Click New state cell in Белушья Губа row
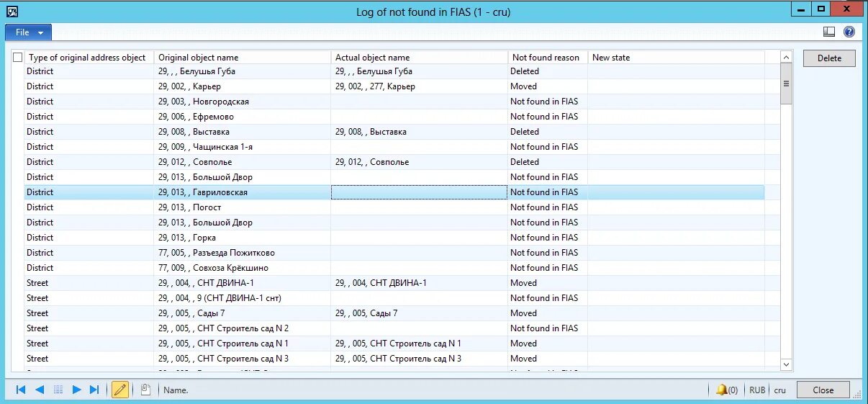Screen dimensions: 868x404 point(676,71)
